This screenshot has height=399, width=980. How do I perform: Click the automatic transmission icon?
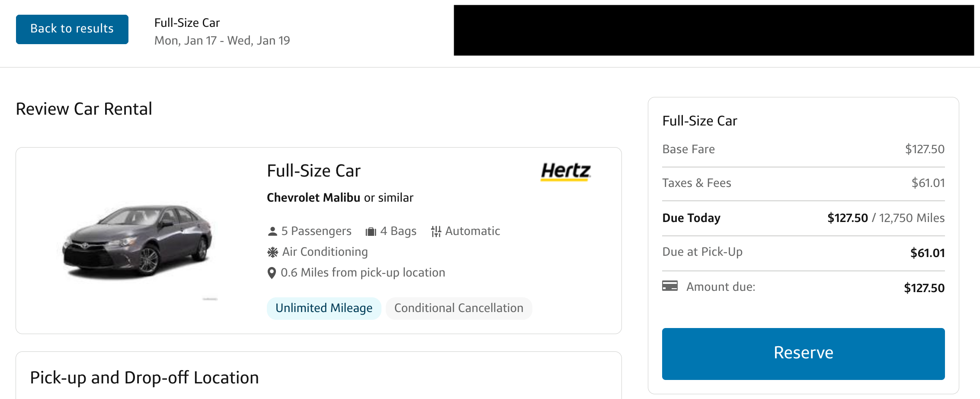[x=436, y=232]
